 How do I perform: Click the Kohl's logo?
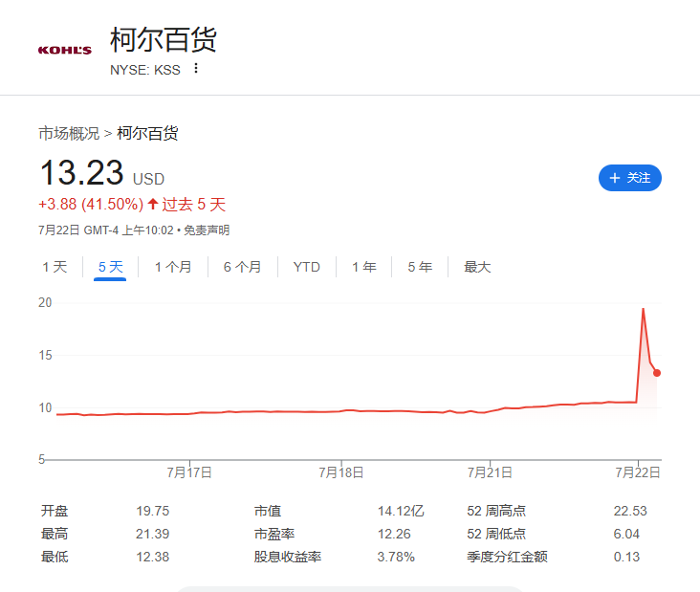click(65, 50)
